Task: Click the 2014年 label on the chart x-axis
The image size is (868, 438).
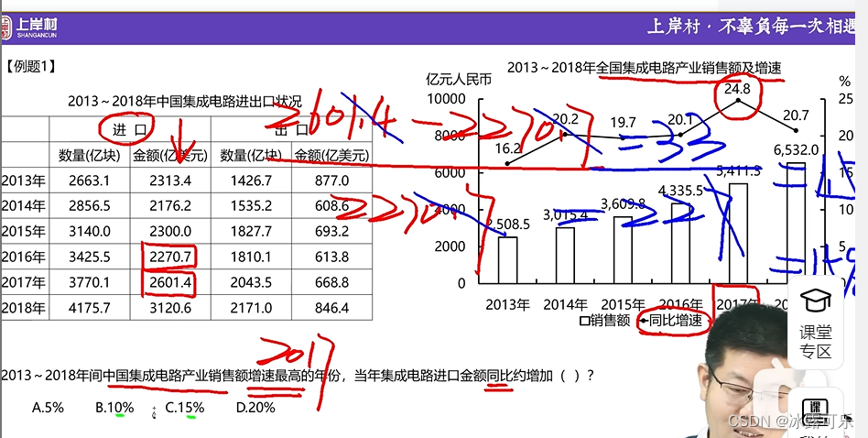Action: [x=565, y=304]
